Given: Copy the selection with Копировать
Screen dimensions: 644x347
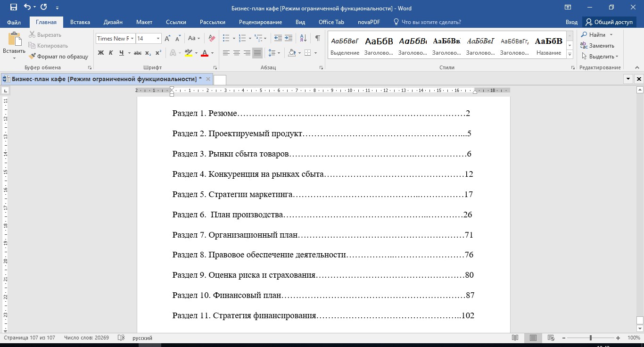Looking at the screenshot, I should (48, 46).
